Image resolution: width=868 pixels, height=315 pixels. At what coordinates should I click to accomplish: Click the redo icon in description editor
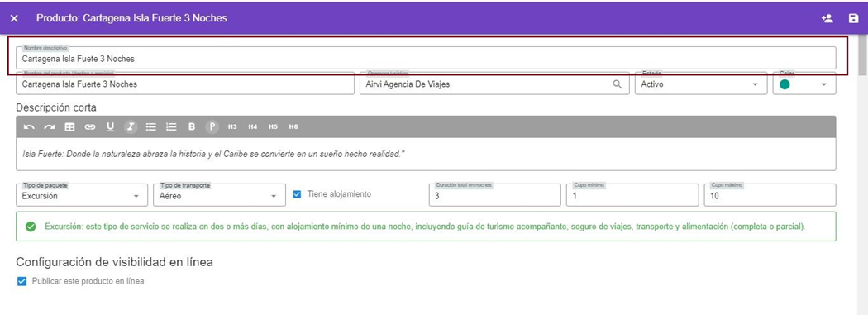[50, 126]
